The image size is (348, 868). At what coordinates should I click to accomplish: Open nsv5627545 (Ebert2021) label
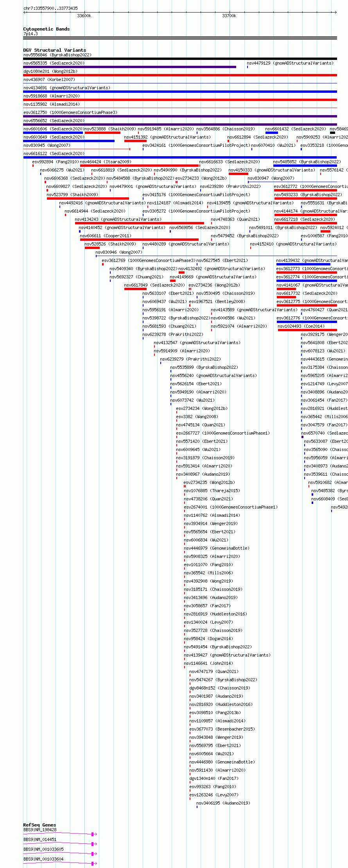(222, 261)
